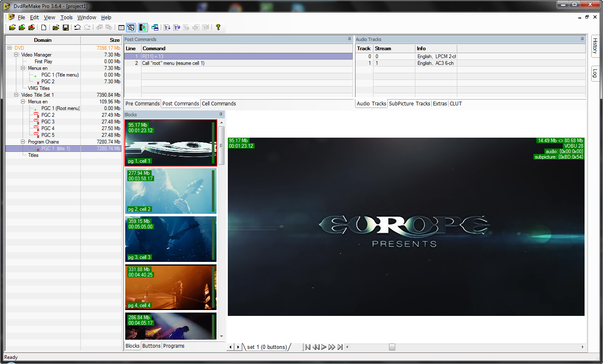Collapse the Video Title Set 1 node
Screen dimensions: 603x364
(16, 95)
